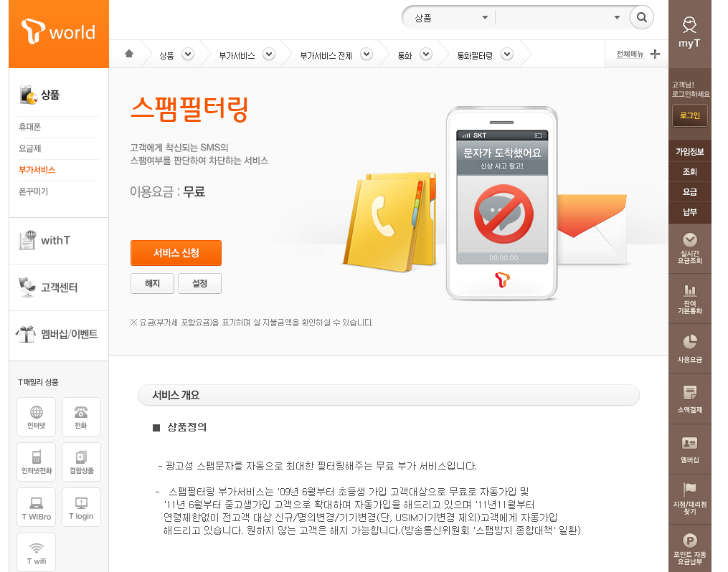This screenshot has width=728, height=572.
Task: Open 상품 section in left sidebar
Action: pos(40,95)
